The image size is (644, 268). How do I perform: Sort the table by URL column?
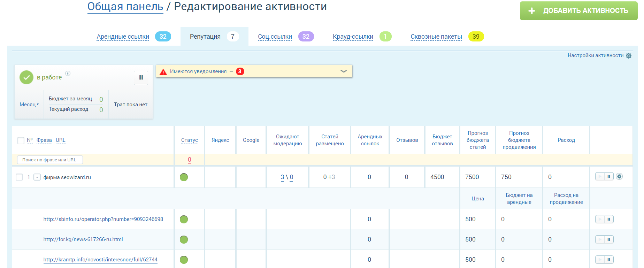point(60,140)
